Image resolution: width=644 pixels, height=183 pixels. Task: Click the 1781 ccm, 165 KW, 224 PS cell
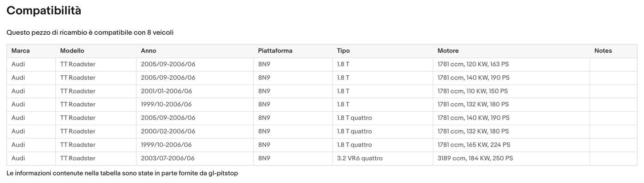tap(474, 145)
